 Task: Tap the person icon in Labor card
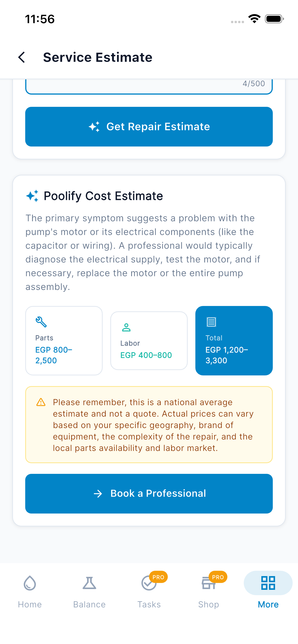126,327
